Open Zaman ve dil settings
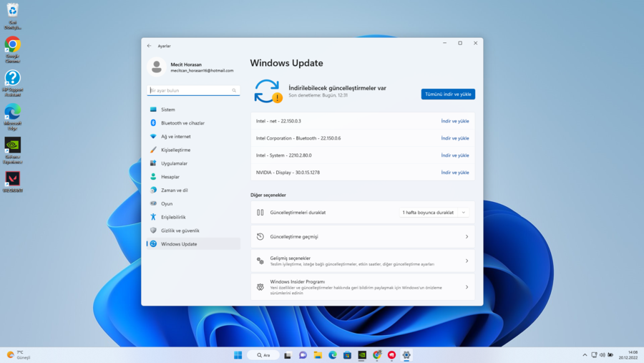This screenshot has height=363, width=644. [x=193, y=190]
